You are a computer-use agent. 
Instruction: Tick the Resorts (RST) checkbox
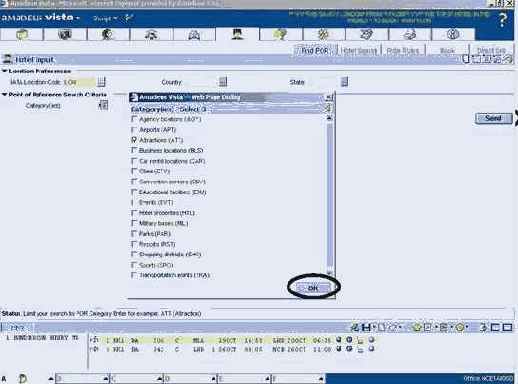[134, 244]
